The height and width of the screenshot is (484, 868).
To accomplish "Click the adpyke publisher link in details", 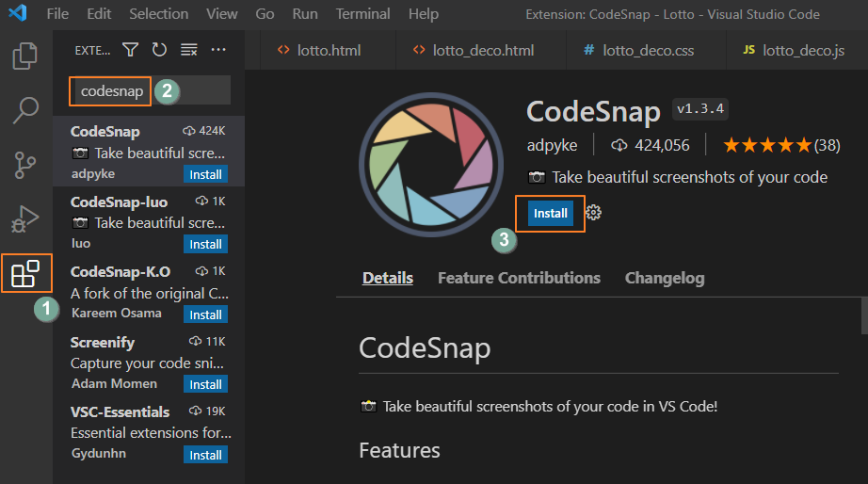I will (552, 146).
